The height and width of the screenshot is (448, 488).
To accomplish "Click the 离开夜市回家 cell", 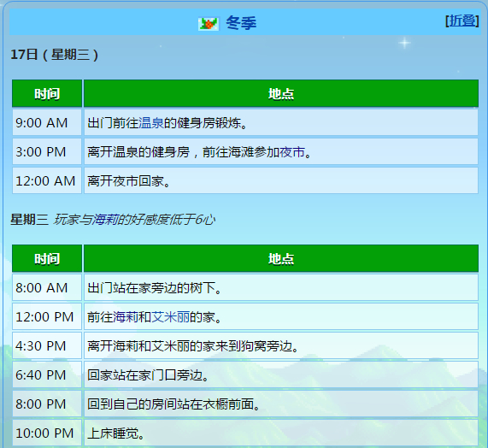I will point(281,181).
